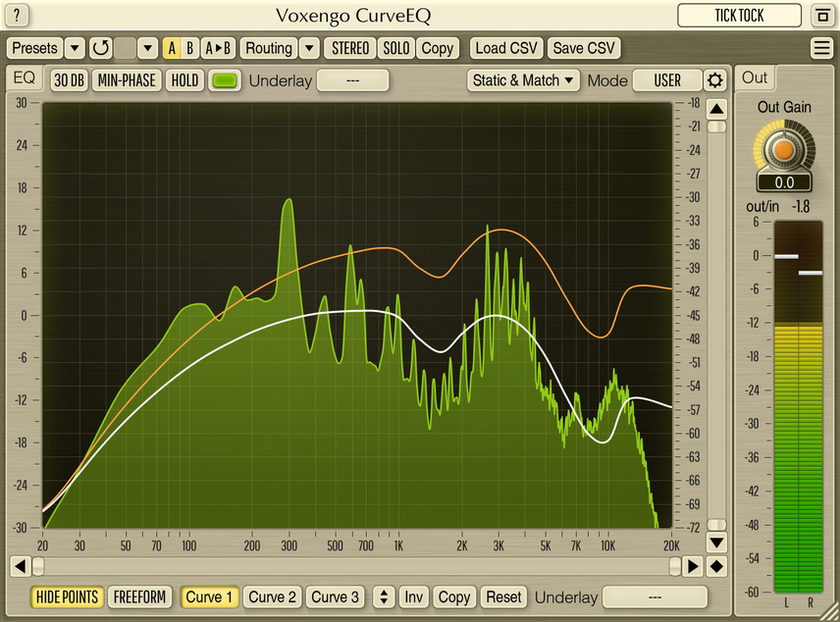Toggle HIDE POINTS on the curve

(68, 596)
